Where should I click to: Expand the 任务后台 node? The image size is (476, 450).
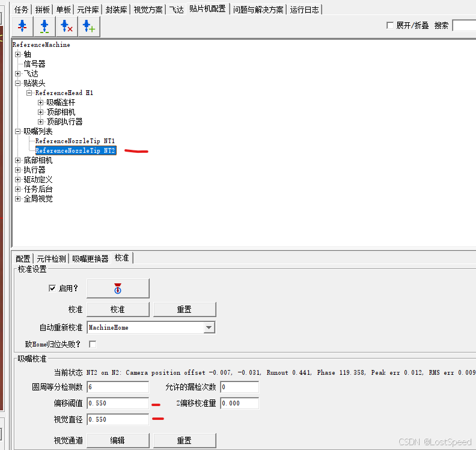[17, 189]
